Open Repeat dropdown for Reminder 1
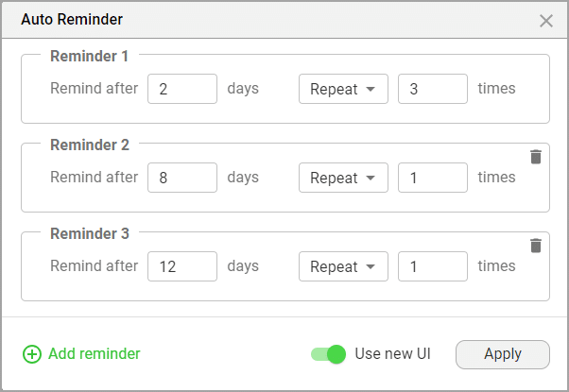 tap(343, 89)
